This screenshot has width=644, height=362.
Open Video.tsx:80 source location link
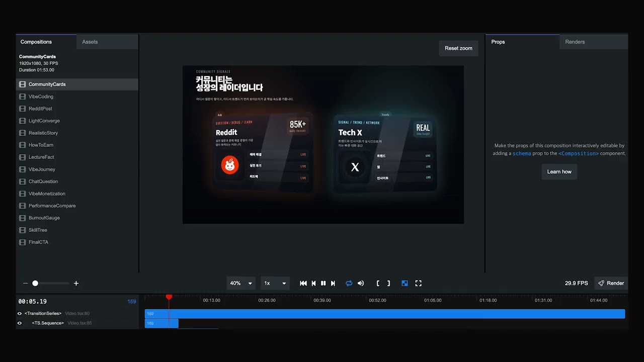pos(77,314)
